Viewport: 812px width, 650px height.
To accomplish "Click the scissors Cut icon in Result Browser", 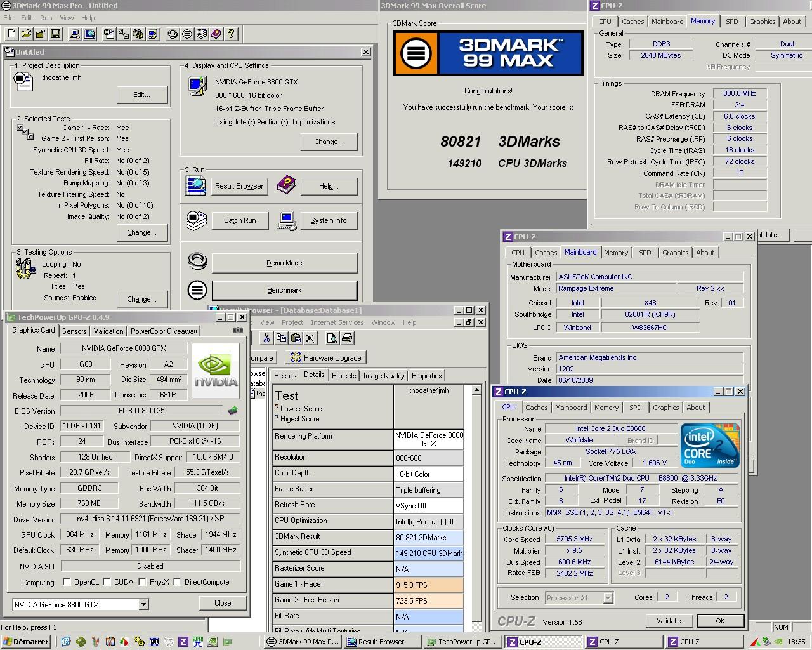I will tap(266, 338).
